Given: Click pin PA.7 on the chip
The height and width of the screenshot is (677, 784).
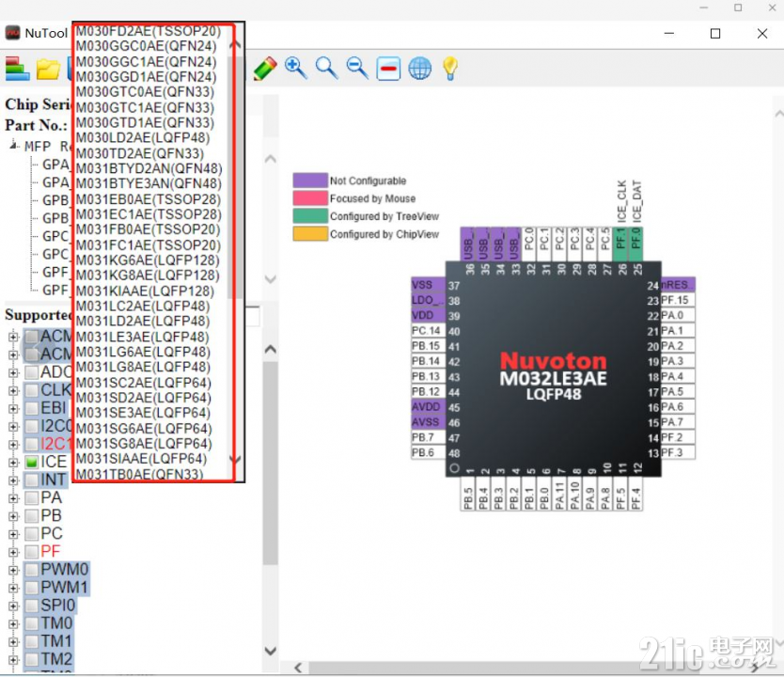Looking at the screenshot, I should click(678, 422).
